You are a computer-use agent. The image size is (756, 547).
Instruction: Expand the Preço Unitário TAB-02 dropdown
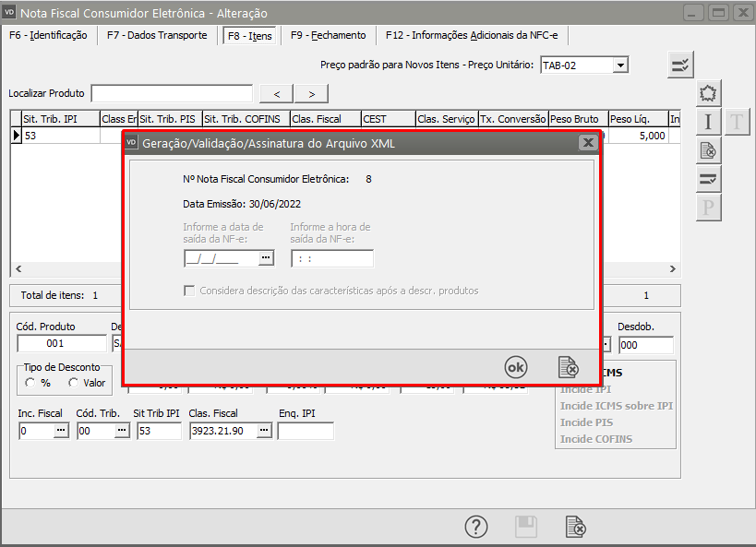[620, 65]
